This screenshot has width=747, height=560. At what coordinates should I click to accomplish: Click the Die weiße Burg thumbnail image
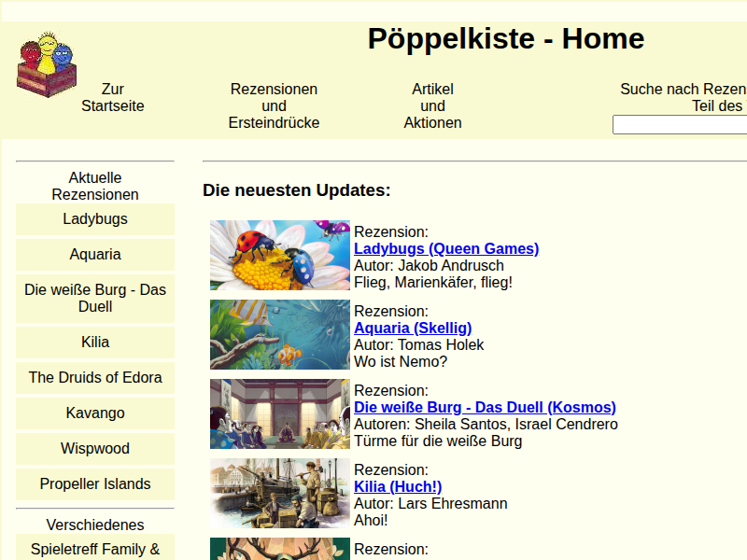click(x=280, y=414)
